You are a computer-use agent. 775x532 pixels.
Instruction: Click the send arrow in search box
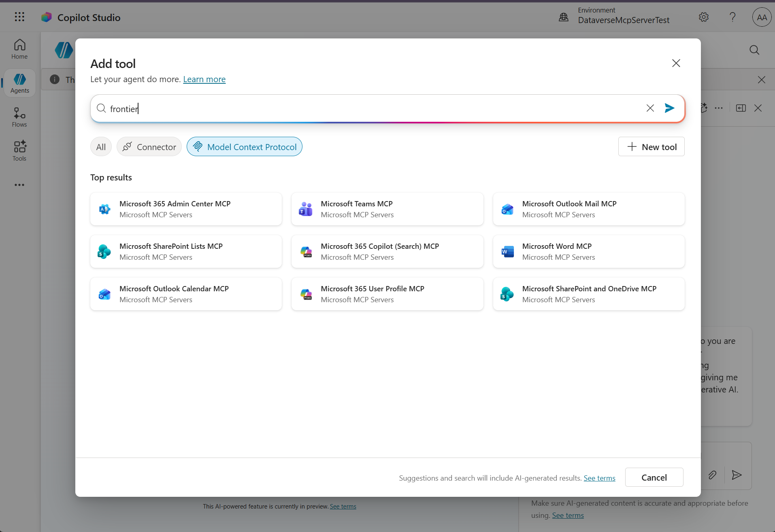[x=669, y=108]
